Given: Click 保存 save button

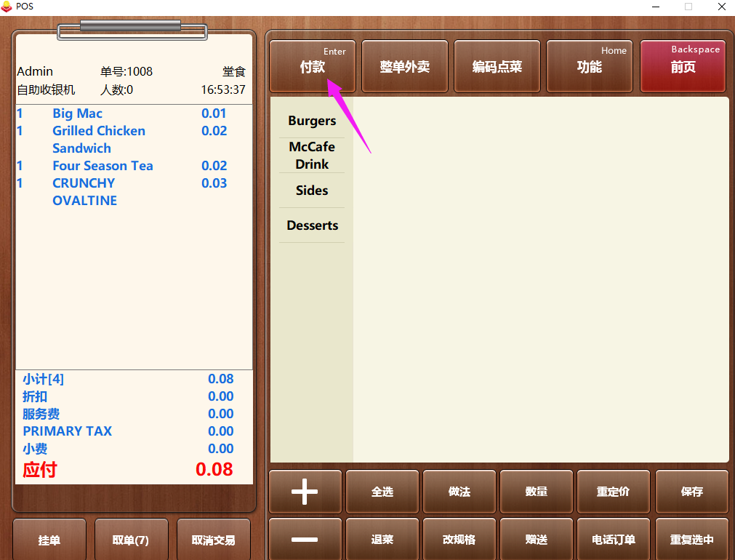Looking at the screenshot, I should 692,492.
